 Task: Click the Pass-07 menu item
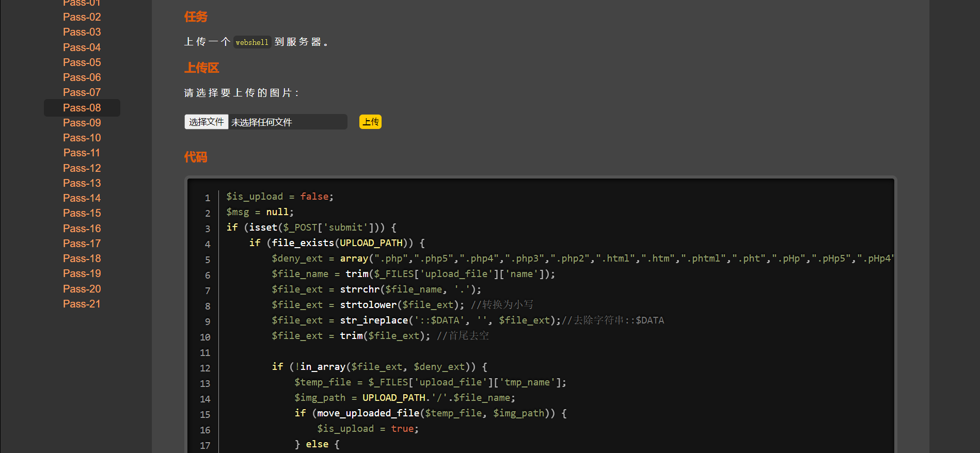[82, 92]
